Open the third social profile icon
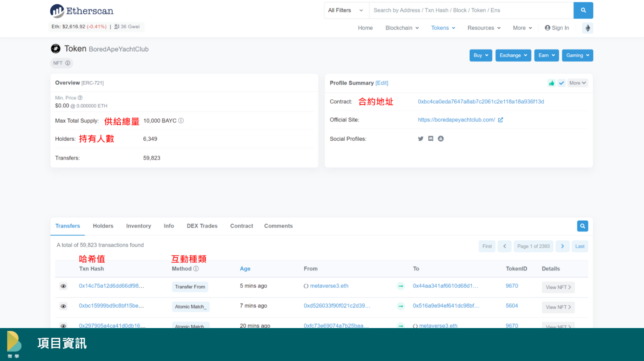 click(441, 139)
